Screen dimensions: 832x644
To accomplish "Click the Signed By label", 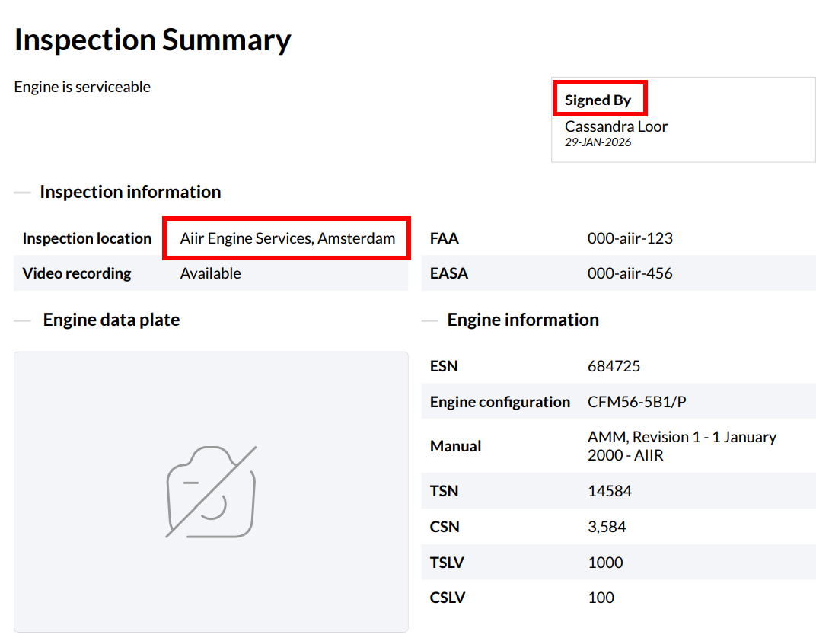I will [x=598, y=100].
